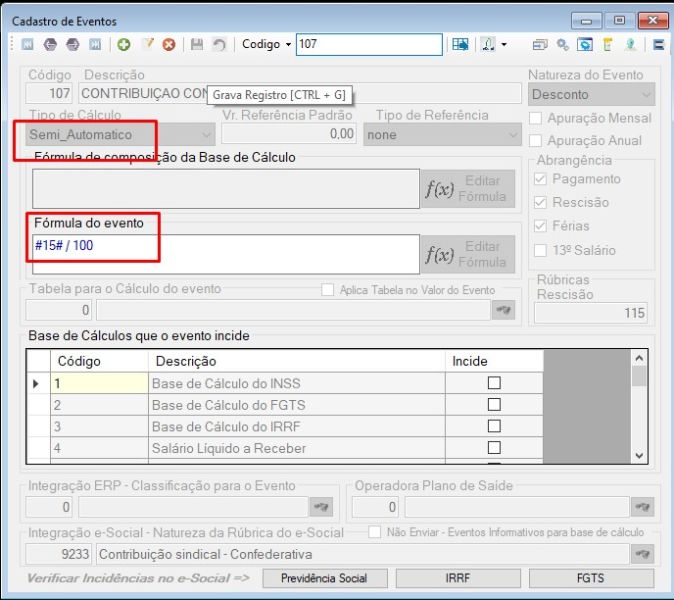Click Editar Fórmula for Base de Cálculo

[468, 189]
